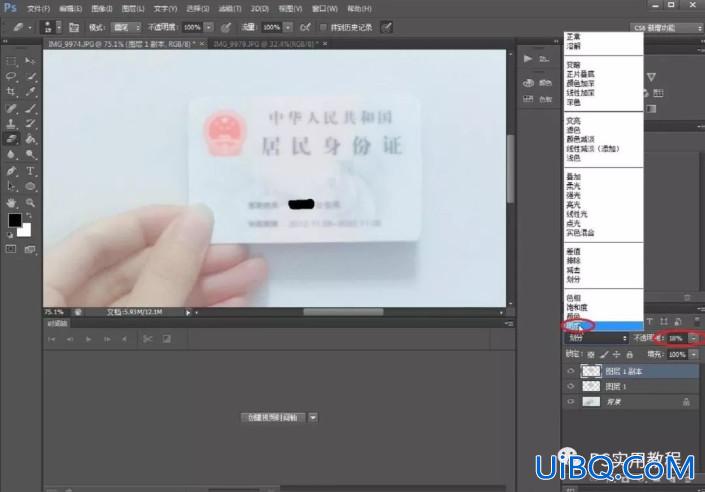Click the canvas horizontal scrollbar
The height and width of the screenshot is (492, 705).
(344, 312)
